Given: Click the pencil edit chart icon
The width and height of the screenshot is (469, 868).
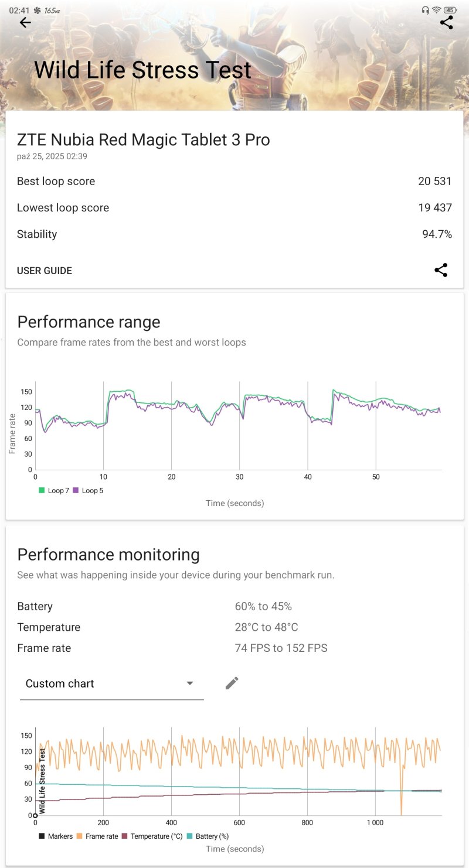Looking at the screenshot, I should pyautogui.click(x=232, y=683).
